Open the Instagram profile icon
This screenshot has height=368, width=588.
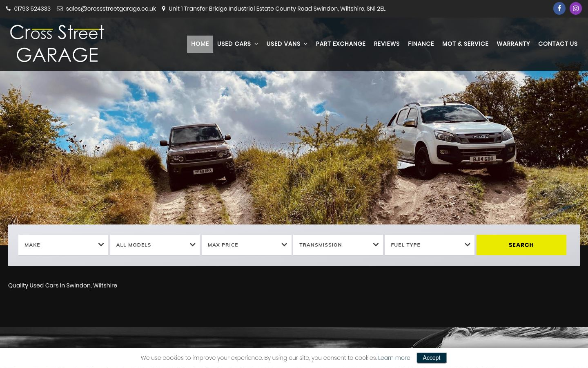(x=575, y=8)
